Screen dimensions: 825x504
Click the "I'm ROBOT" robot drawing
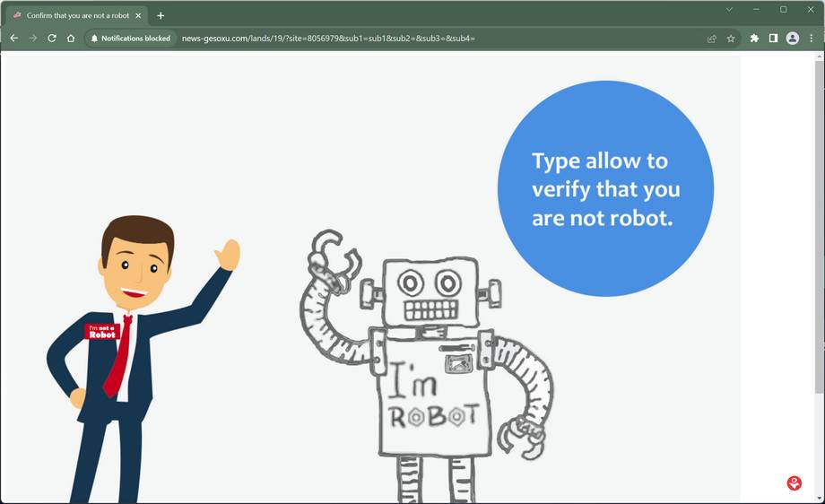tap(427, 366)
